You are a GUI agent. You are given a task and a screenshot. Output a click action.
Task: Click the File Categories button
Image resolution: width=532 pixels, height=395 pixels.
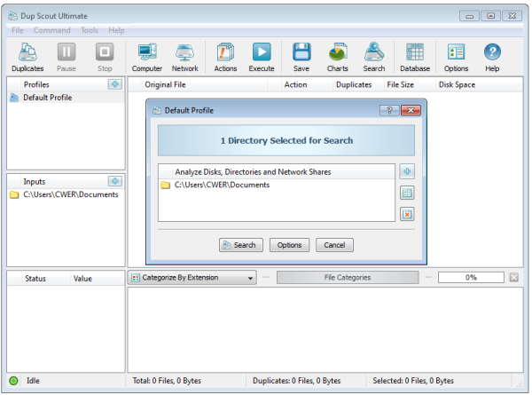click(x=348, y=278)
